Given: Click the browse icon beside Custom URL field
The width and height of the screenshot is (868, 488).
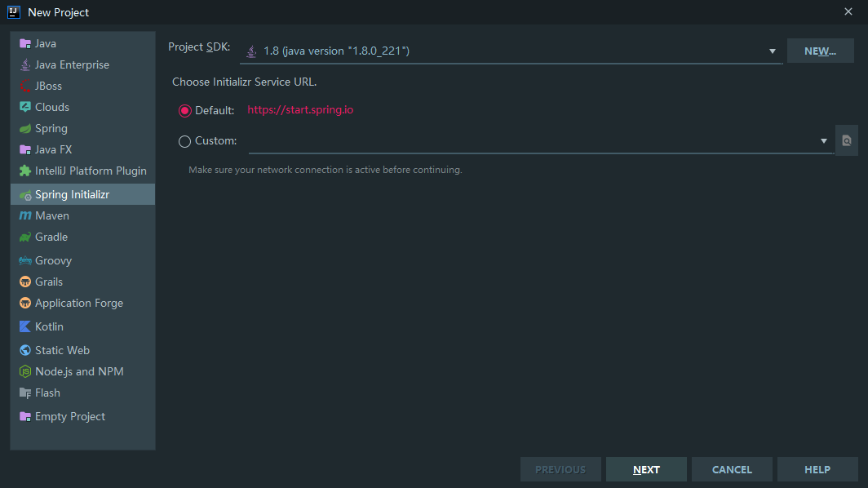Looking at the screenshot, I should click(x=847, y=140).
